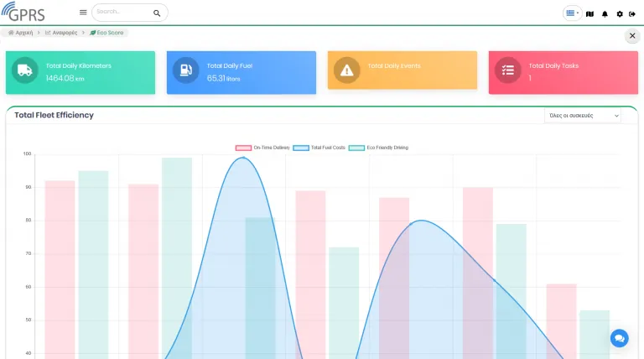Screen dimensions: 644x359
Task: Go to the Αναφορές breadcrumb
Action: [61, 33]
